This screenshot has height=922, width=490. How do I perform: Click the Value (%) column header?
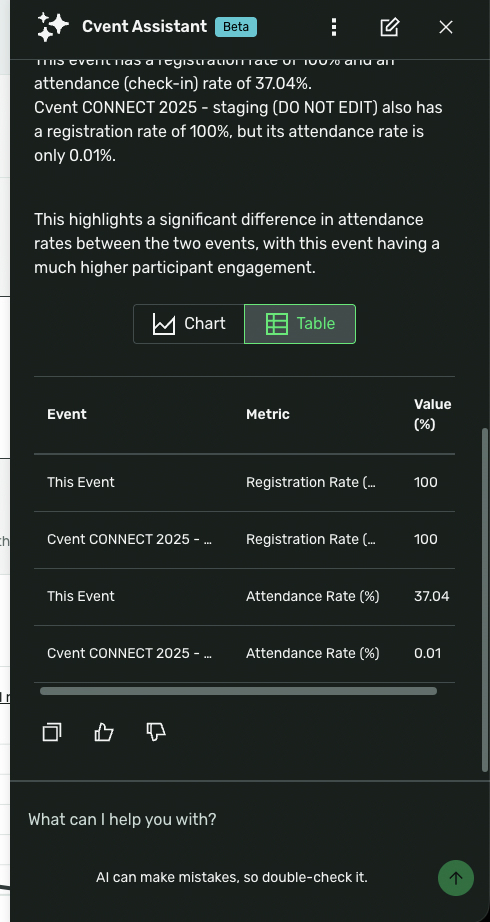[x=432, y=415]
